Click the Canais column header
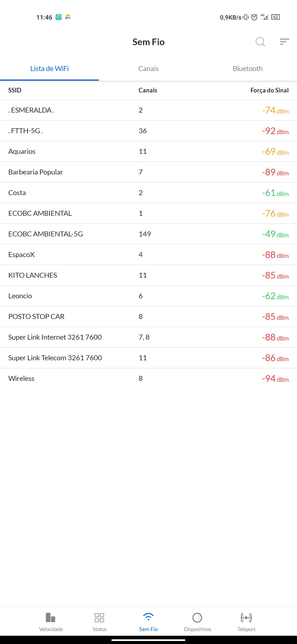This screenshot has width=297, height=644. (148, 90)
